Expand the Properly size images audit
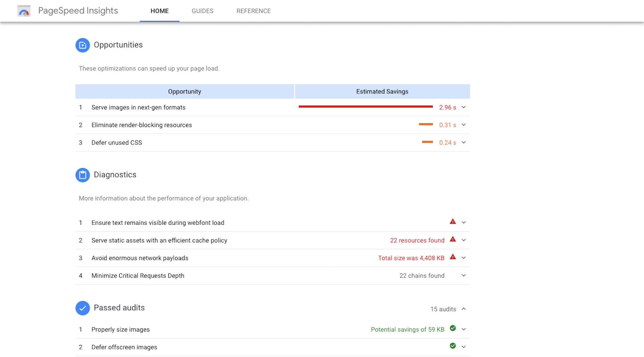 point(464,329)
